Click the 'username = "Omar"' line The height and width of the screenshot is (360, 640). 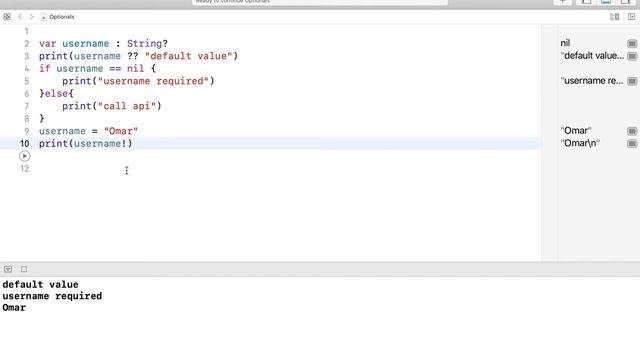pos(89,131)
